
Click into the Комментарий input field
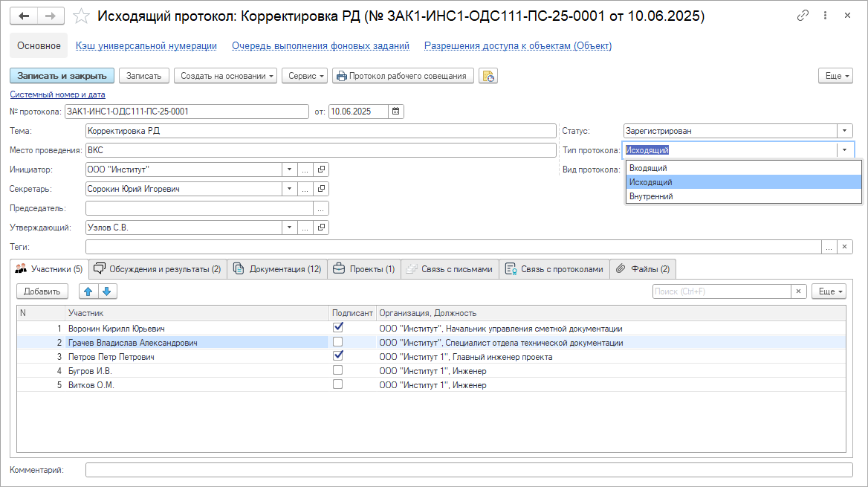coord(468,470)
